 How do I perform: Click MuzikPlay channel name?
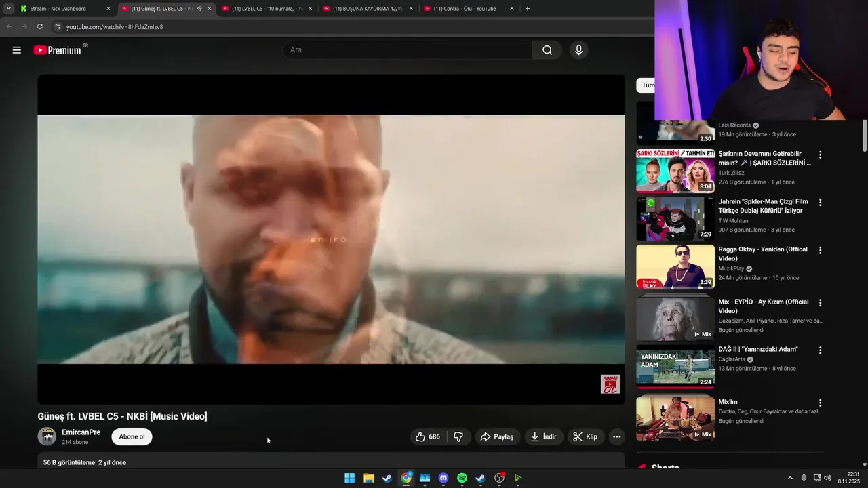coord(732,268)
